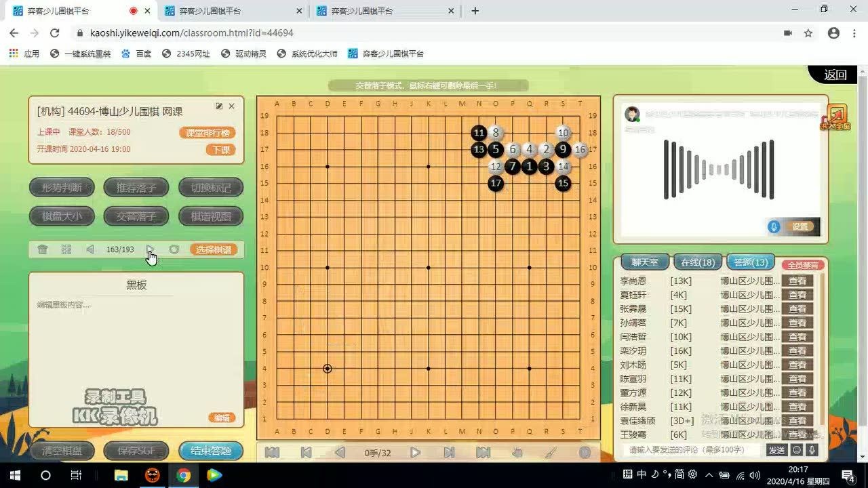The height and width of the screenshot is (488, 868).
Task: Click the 163/193 move progress counter
Action: [x=120, y=249]
